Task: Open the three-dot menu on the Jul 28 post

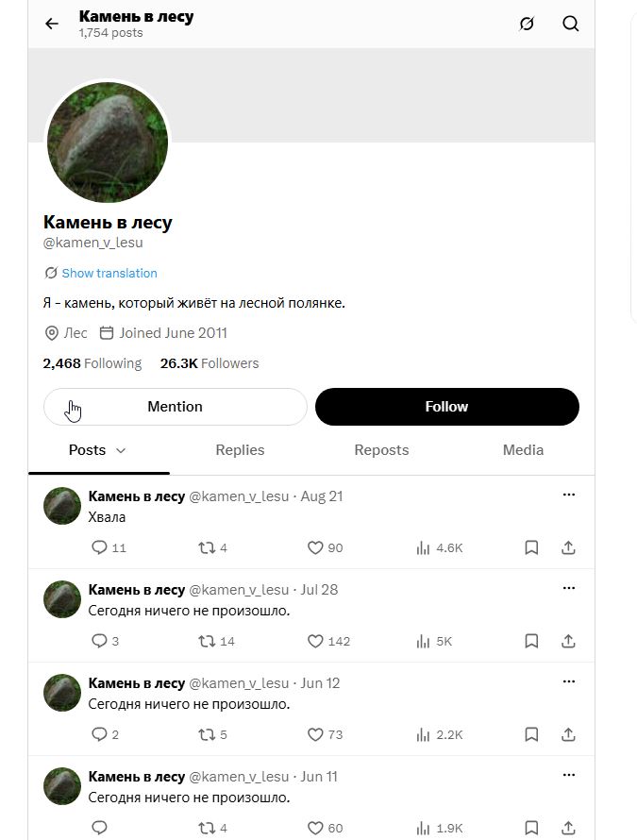Action: click(x=569, y=588)
